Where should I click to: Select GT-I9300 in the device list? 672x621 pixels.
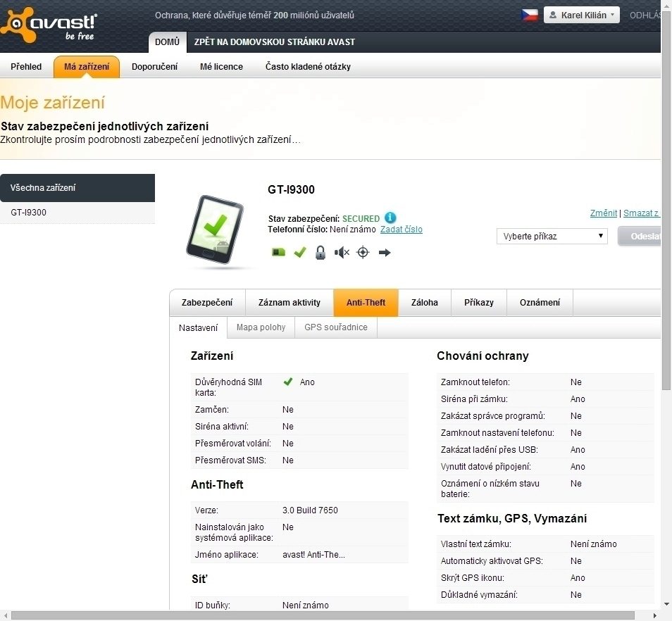[77, 213]
